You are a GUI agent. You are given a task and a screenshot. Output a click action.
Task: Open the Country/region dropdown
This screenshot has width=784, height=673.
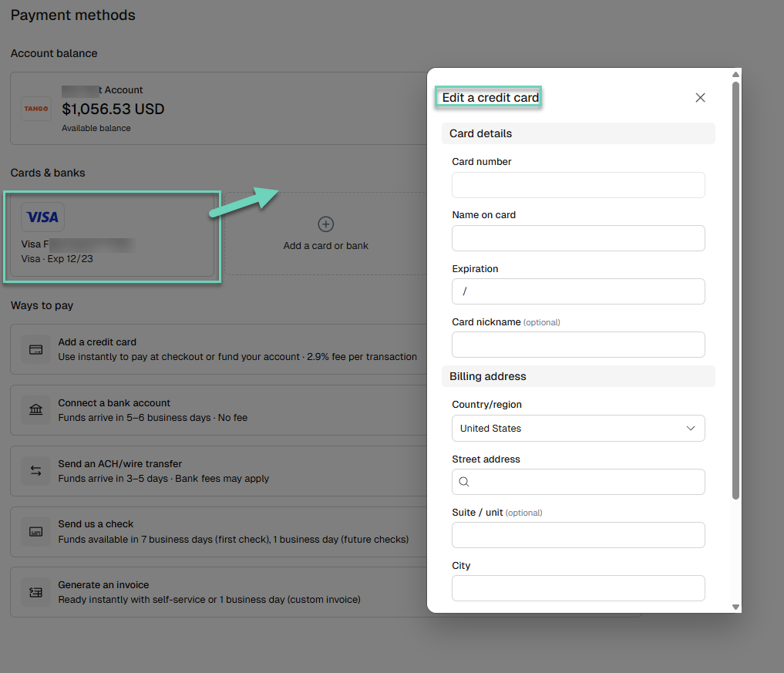click(x=578, y=428)
